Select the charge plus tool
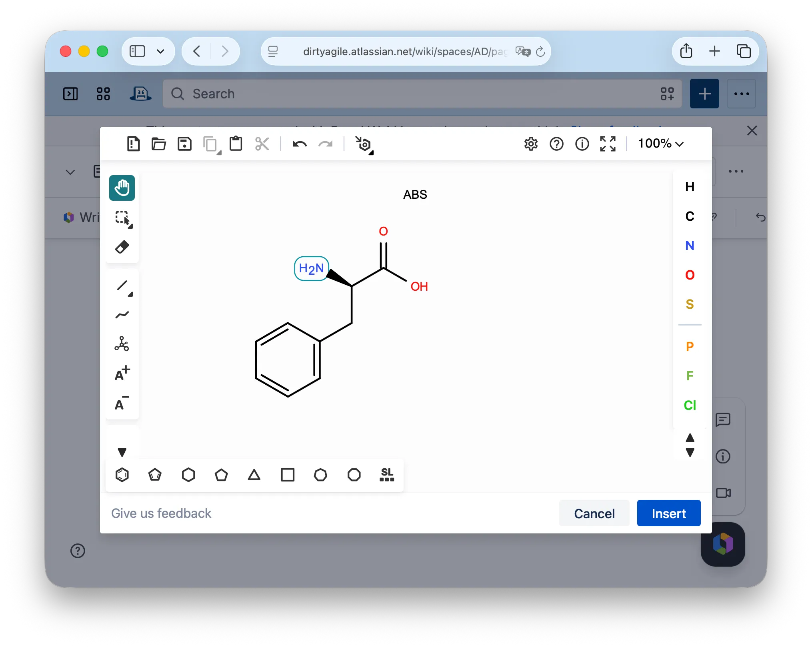 (122, 373)
